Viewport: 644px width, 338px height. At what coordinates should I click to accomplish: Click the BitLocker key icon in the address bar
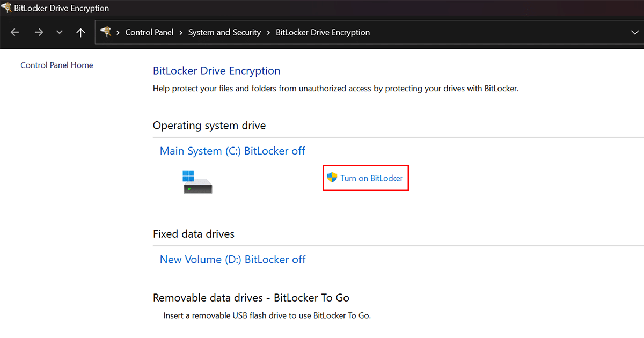pos(106,32)
